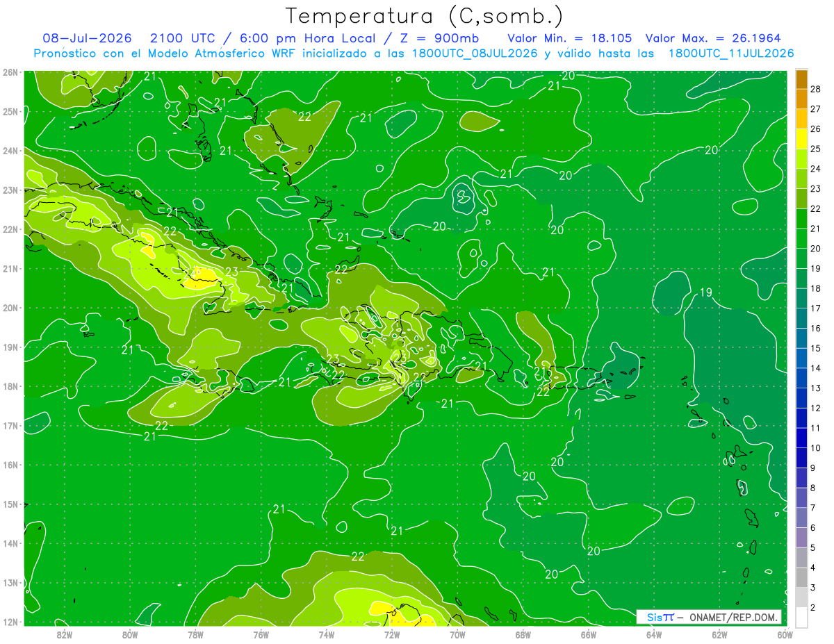The height and width of the screenshot is (644, 834).
Task: Click the "24N" latitude axis label
Action: [10, 151]
